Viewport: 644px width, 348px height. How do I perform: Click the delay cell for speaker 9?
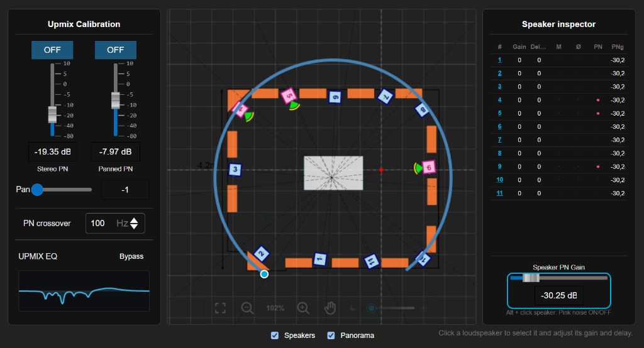(539, 166)
